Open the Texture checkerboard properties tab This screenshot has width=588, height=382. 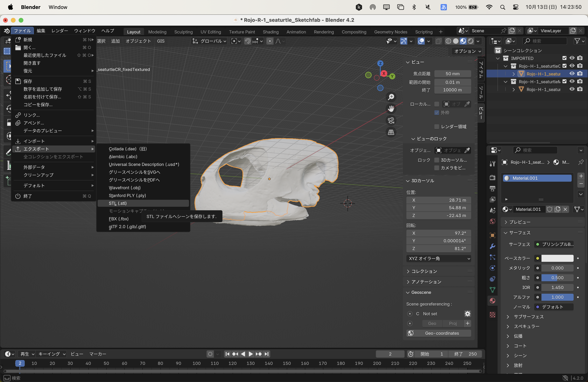click(492, 315)
